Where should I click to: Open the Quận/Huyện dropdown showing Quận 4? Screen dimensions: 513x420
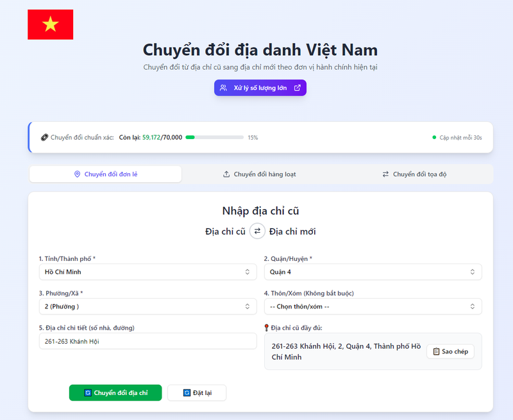tap(373, 272)
